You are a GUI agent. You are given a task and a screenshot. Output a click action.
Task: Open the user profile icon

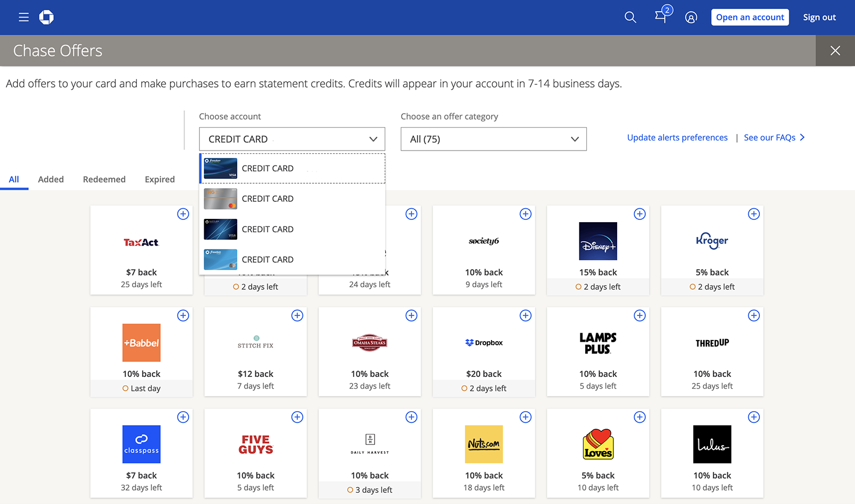coord(691,18)
